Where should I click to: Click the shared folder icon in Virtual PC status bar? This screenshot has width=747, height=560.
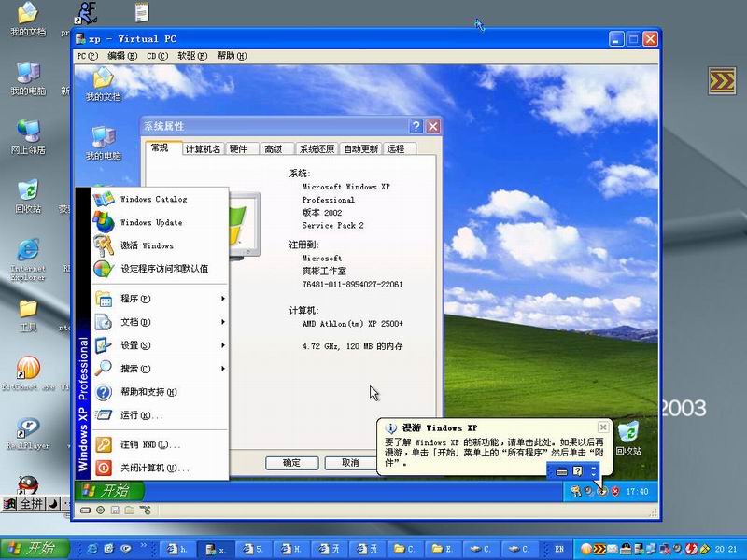coord(130,511)
